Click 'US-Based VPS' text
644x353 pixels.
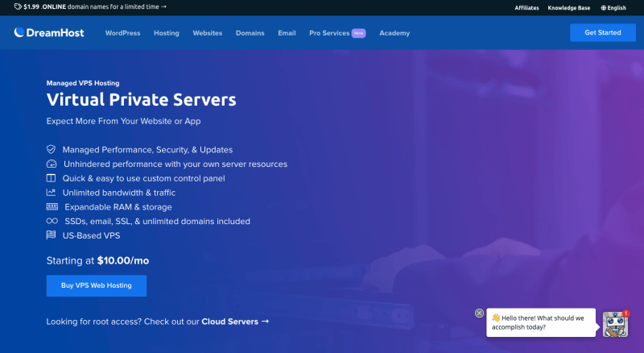(x=91, y=235)
